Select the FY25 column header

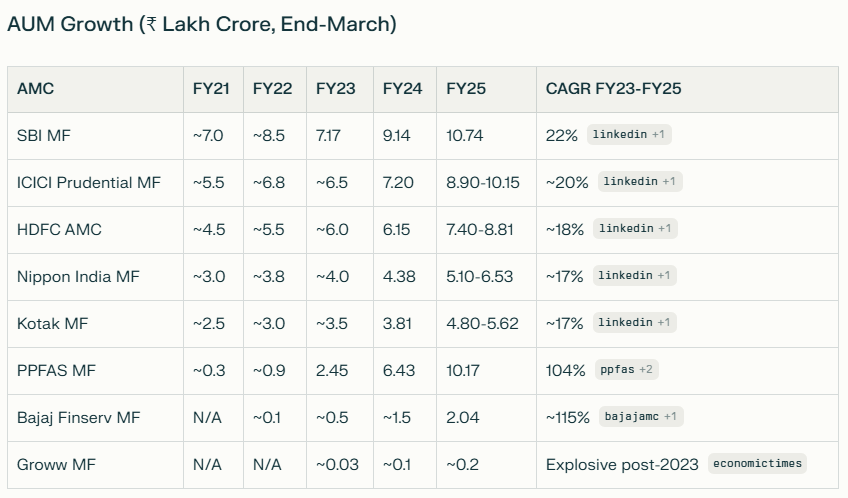pos(466,89)
